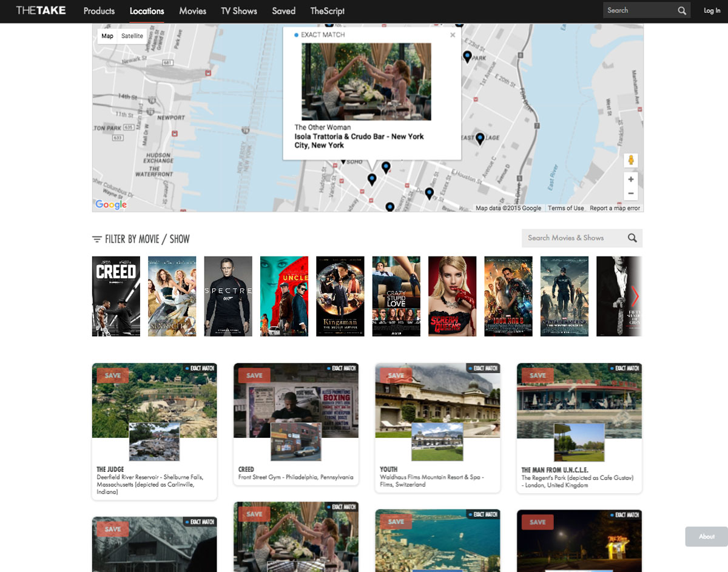This screenshot has height=572, width=728.
Task: Open the Waldhaus Flims resort inset photo
Action: click(437, 442)
